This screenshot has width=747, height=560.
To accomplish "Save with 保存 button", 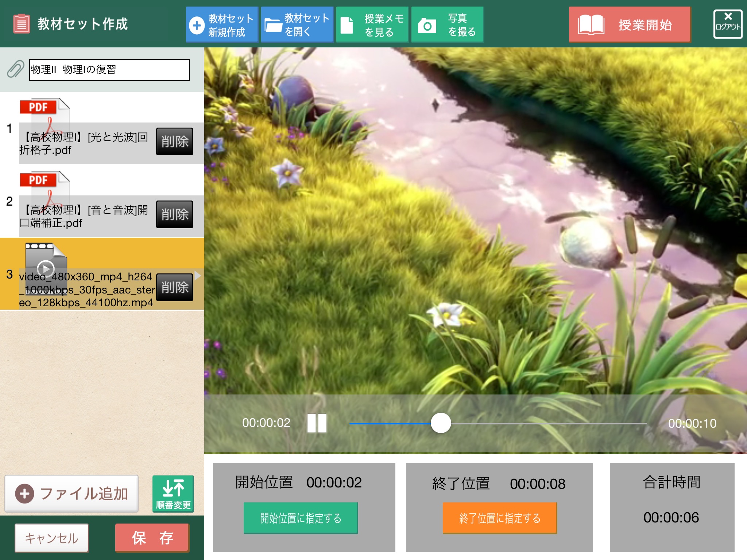I will pos(152,538).
